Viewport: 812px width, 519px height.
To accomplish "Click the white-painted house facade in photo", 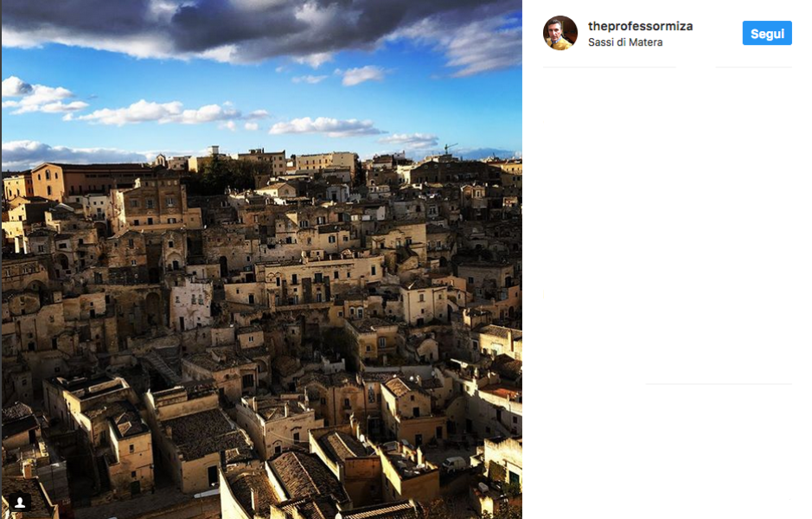I will pos(191,304).
